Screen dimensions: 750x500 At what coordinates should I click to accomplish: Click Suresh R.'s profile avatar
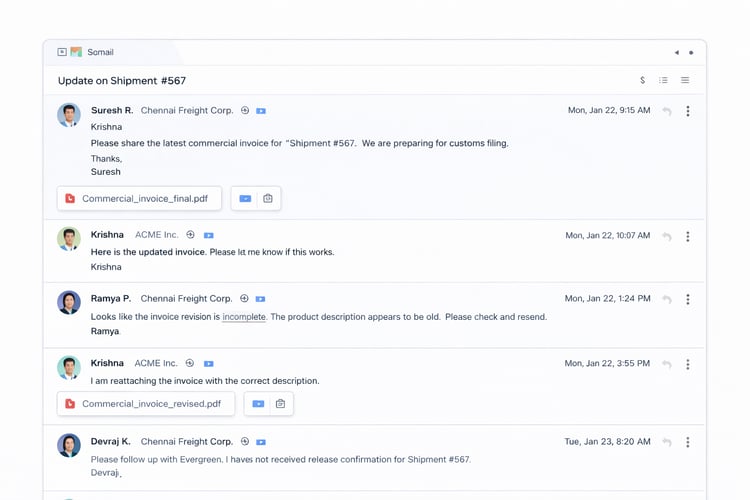click(x=69, y=115)
